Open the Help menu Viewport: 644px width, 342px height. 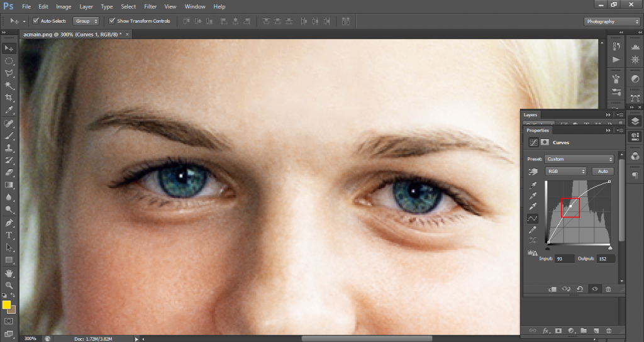[x=219, y=6]
